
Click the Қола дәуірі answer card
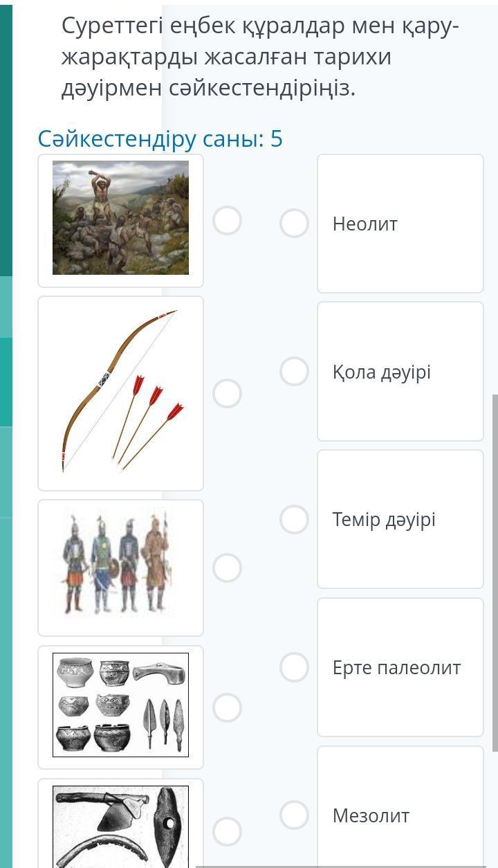pyautogui.click(x=400, y=371)
